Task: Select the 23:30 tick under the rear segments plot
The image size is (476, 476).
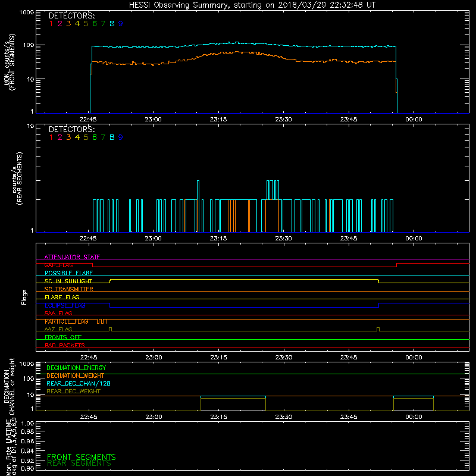Action: (x=284, y=239)
